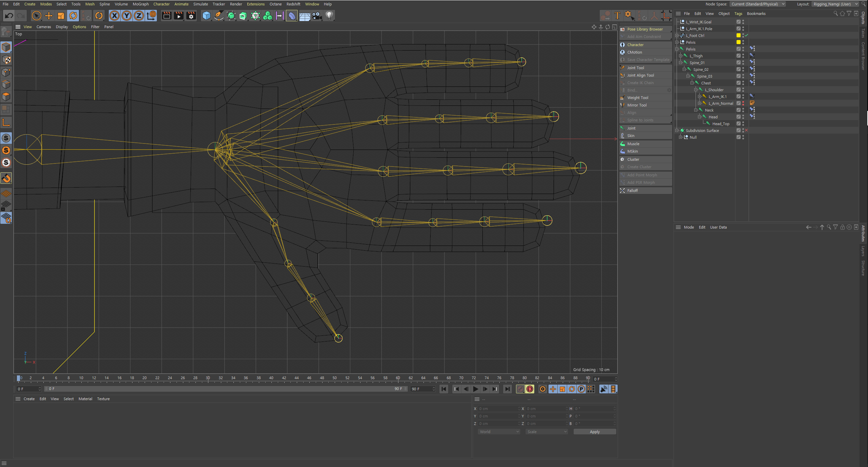Toggle Subdivision Surface enable red X
Screen dimensions: 868x467
click(x=746, y=130)
